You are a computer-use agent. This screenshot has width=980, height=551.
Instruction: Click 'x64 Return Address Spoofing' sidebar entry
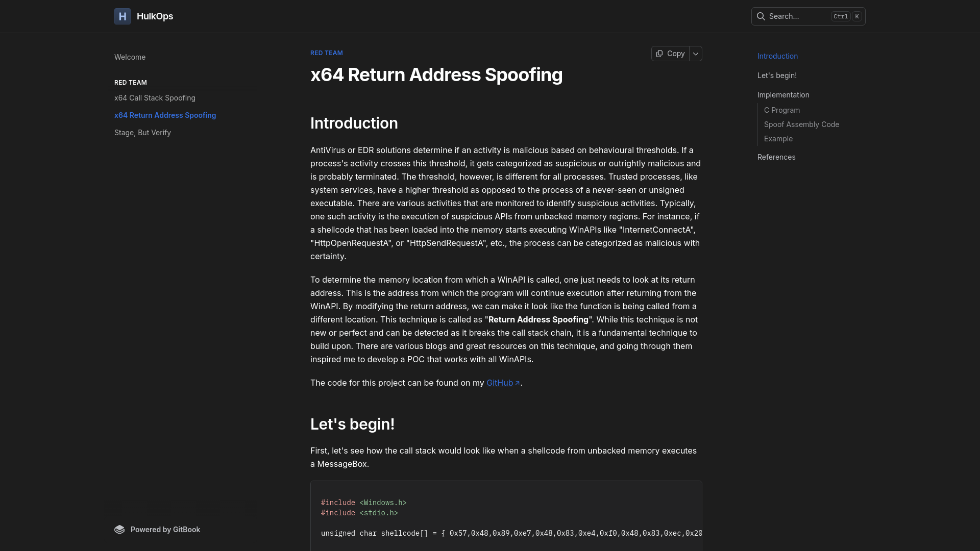165,115
